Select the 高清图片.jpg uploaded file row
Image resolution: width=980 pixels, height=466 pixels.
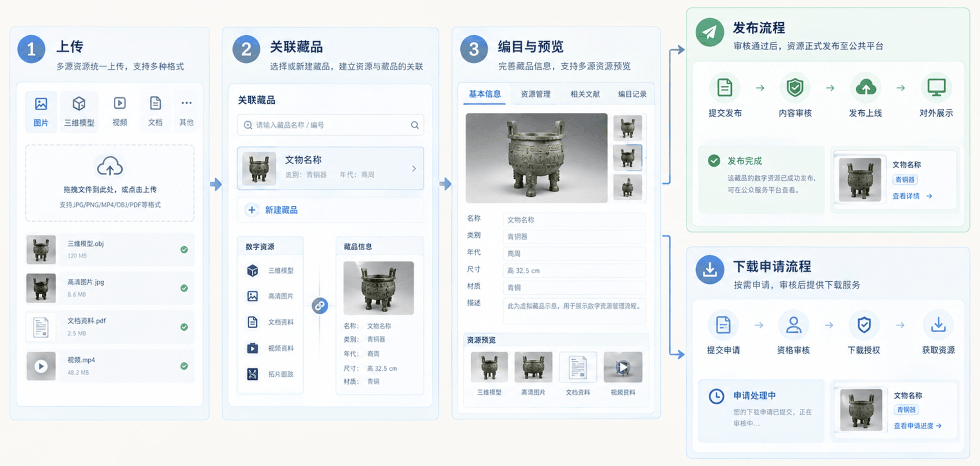[x=110, y=288]
